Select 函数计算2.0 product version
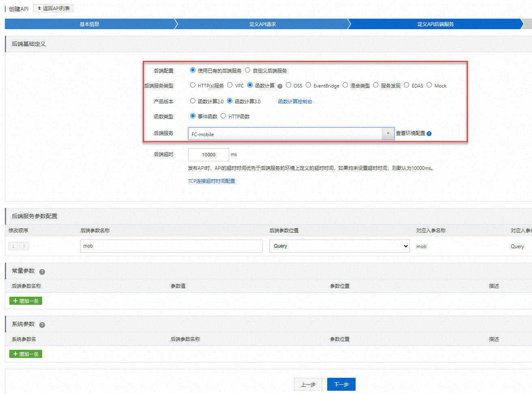The width and height of the screenshot is (532, 394). 193,101
